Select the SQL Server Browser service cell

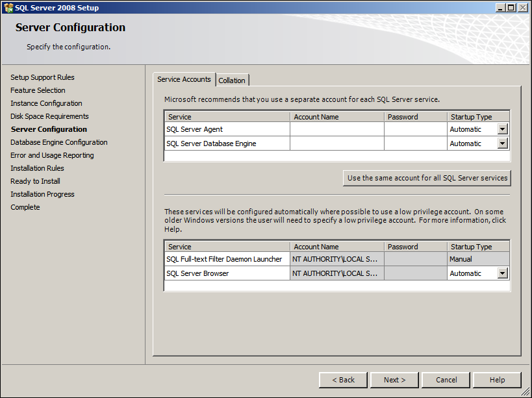[227, 273]
